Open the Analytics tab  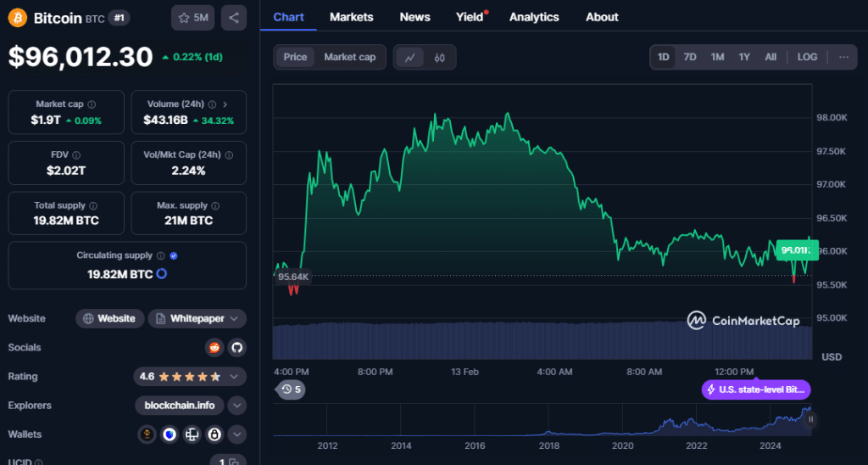(534, 17)
